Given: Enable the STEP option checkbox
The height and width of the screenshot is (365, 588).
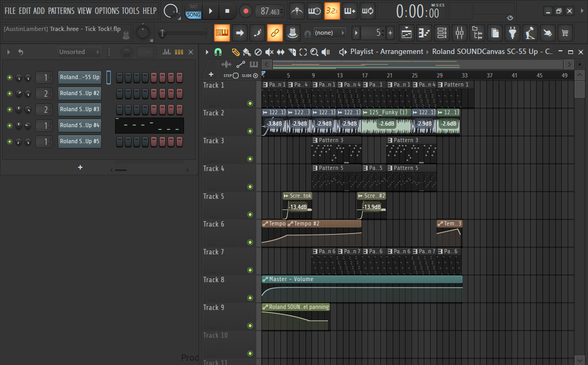Looking at the screenshot, I should pyautogui.click(x=235, y=75).
